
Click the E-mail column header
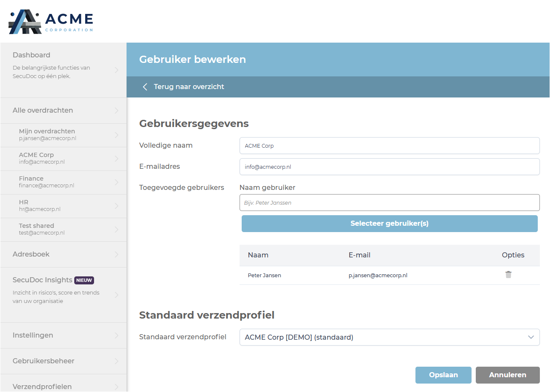pos(359,255)
